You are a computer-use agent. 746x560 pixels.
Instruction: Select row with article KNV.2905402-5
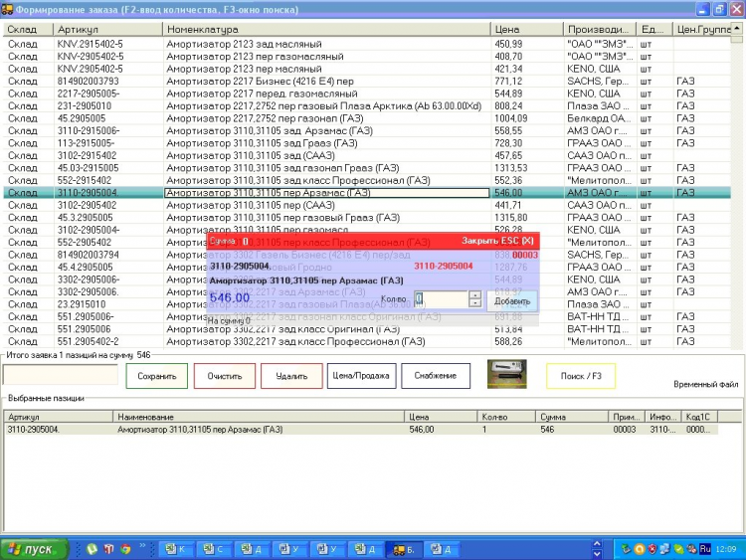pyautogui.click(x=367, y=69)
